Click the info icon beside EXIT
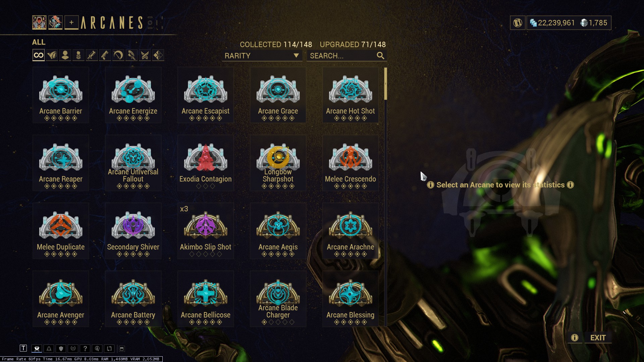The image size is (644, 362). [575, 338]
